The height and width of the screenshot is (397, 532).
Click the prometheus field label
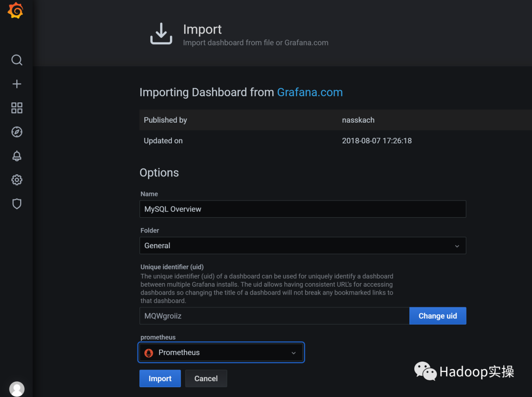click(158, 337)
